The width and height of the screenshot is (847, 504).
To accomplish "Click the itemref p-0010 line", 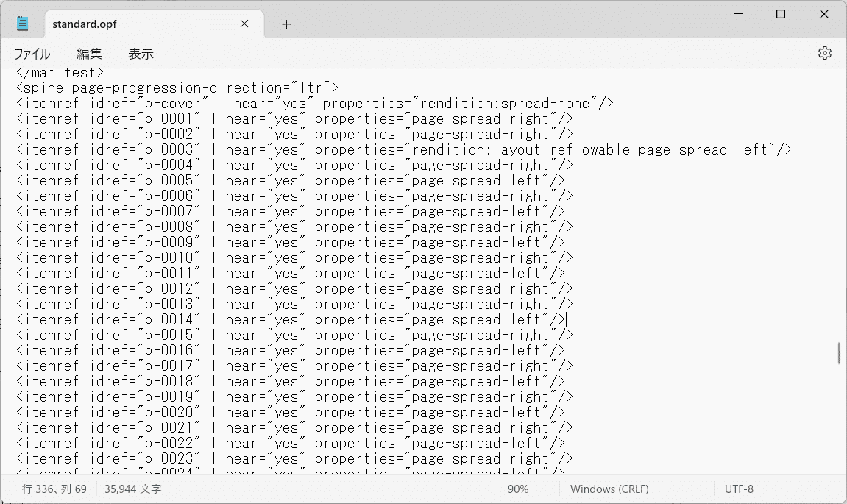I will [294, 258].
